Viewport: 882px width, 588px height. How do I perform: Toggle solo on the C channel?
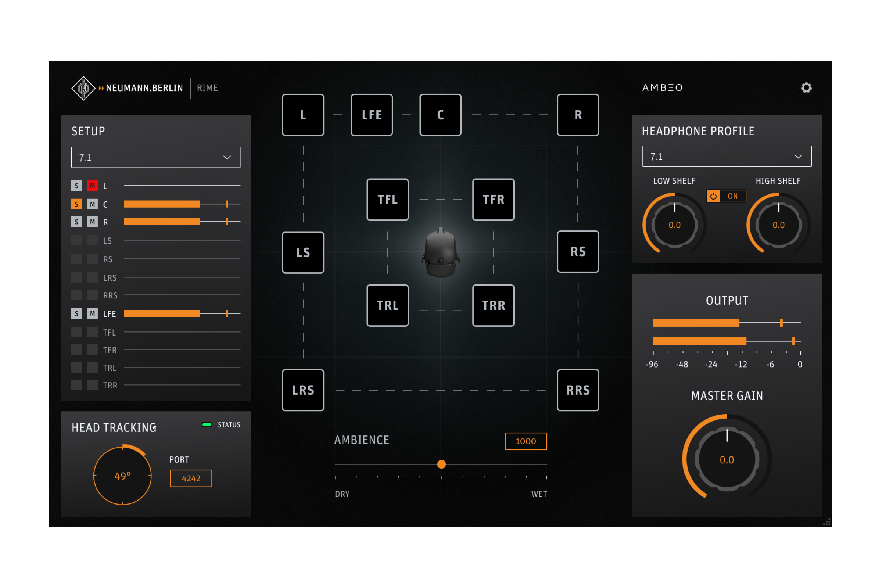point(76,204)
